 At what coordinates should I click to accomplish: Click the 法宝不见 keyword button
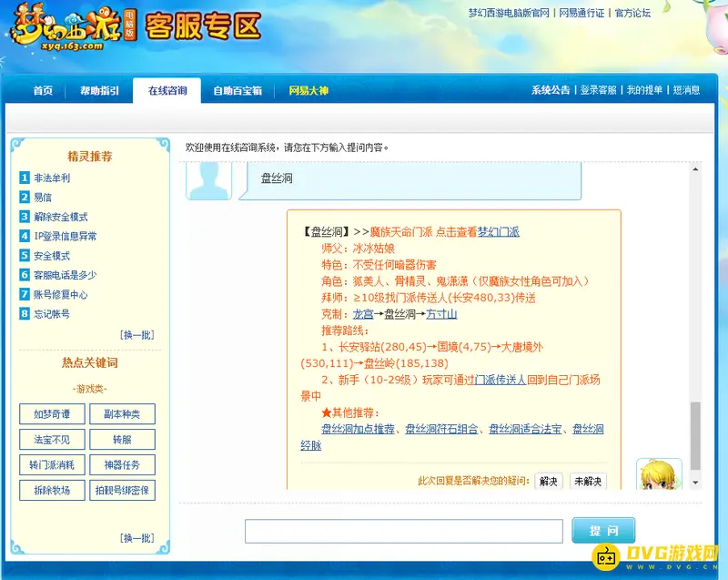[52, 439]
